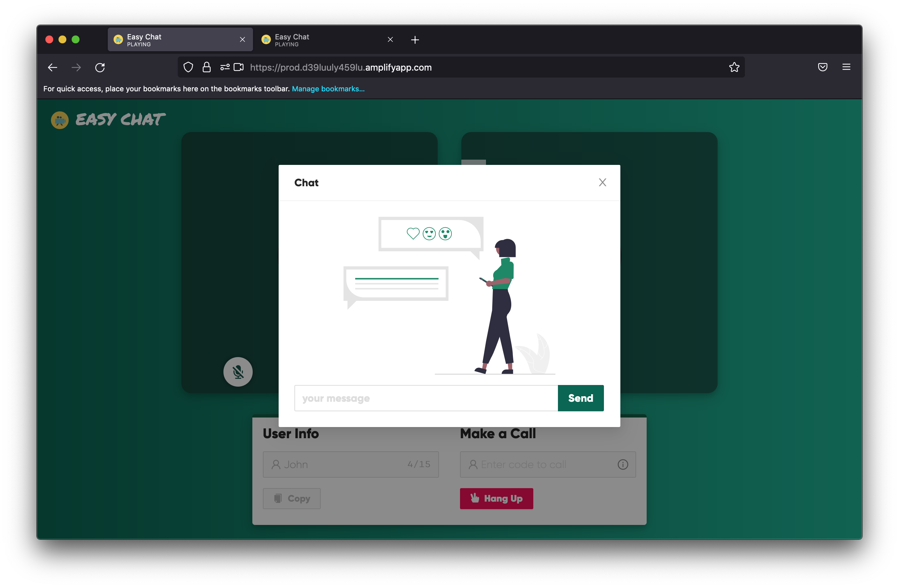Open site permissions icon in address bar
The image size is (899, 588).
click(225, 67)
